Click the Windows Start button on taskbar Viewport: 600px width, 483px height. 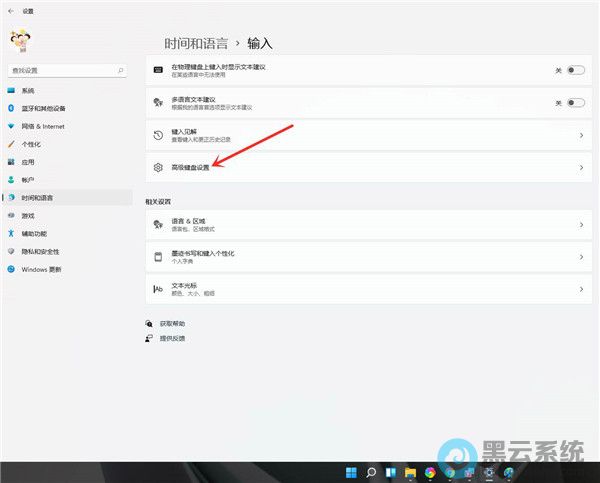pos(350,472)
